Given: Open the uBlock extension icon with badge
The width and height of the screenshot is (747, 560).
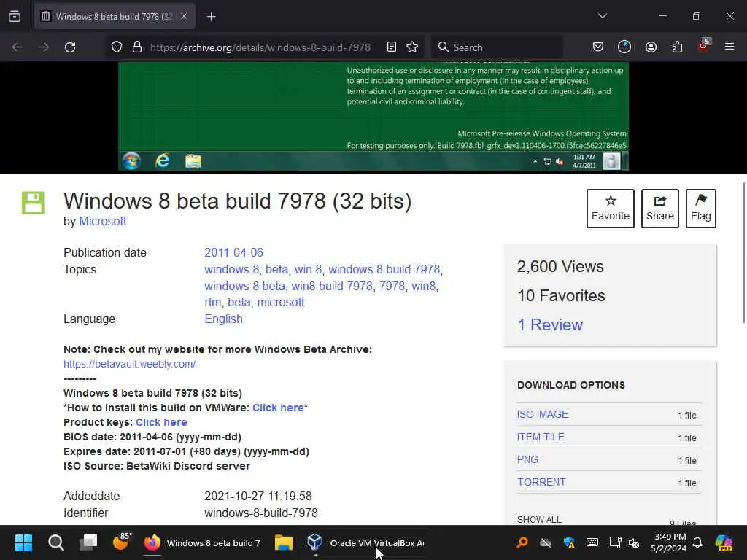Looking at the screenshot, I should 704,46.
